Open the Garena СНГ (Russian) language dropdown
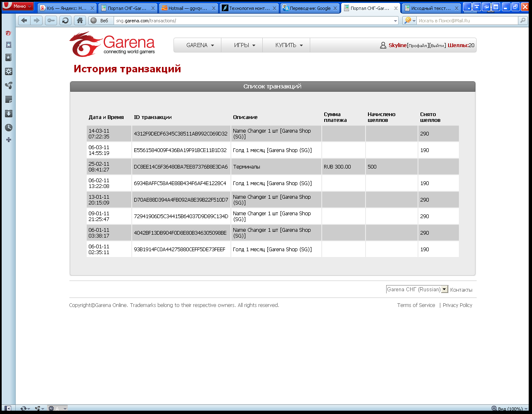Image resolution: width=532 pixels, height=414 pixels. (x=417, y=289)
